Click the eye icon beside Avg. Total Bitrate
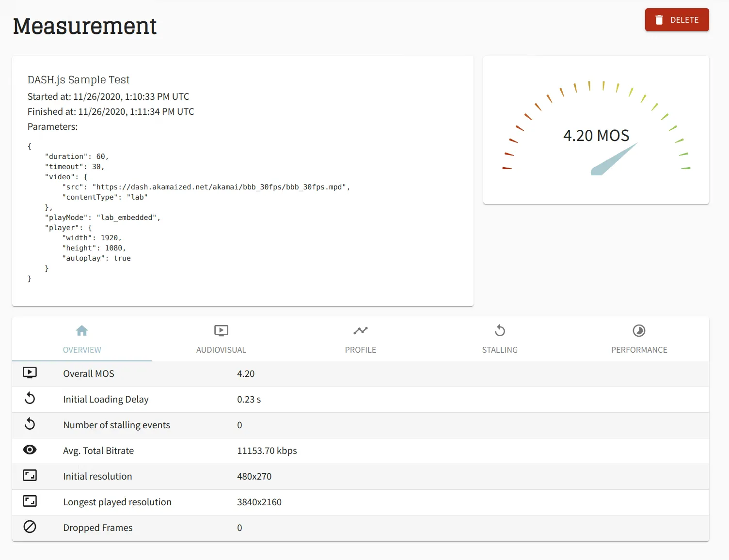The image size is (729, 560). point(30,450)
